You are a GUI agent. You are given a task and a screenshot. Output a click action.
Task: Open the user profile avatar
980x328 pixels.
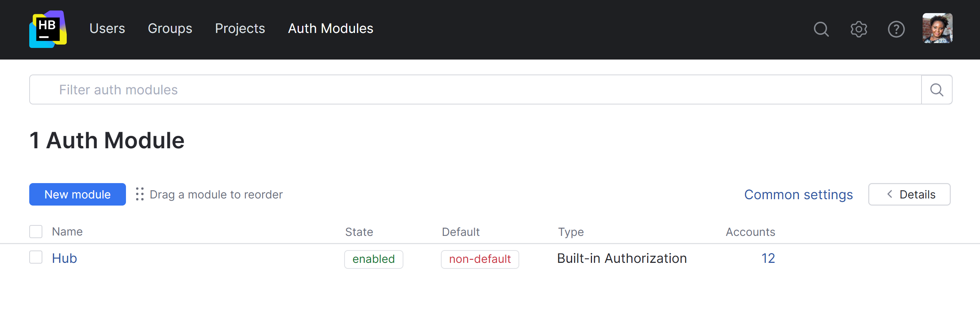click(937, 28)
